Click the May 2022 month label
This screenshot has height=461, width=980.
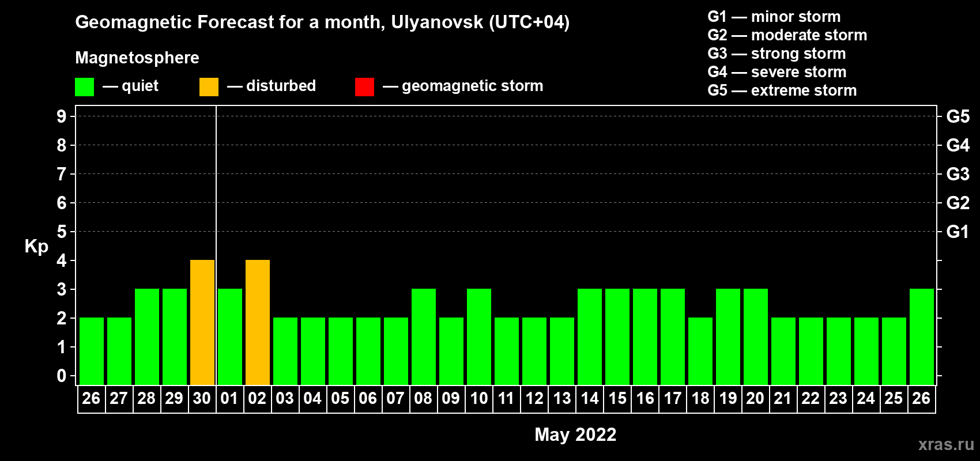575,434
